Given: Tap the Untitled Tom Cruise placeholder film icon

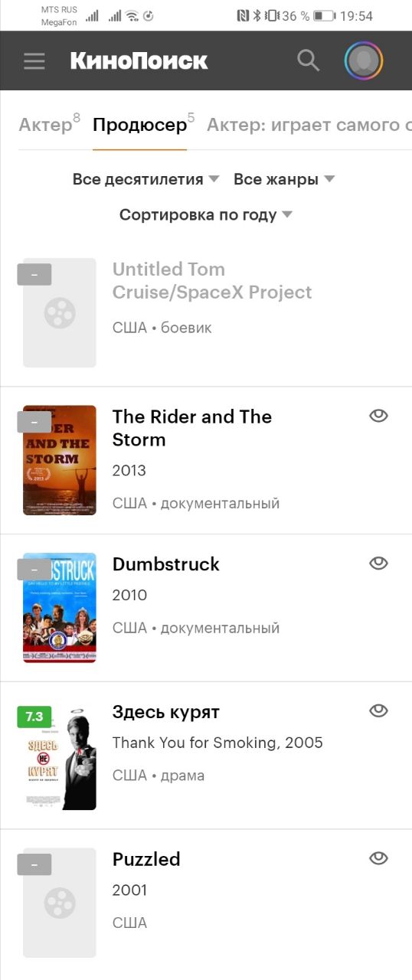Looking at the screenshot, I should [x=60, y=312].
